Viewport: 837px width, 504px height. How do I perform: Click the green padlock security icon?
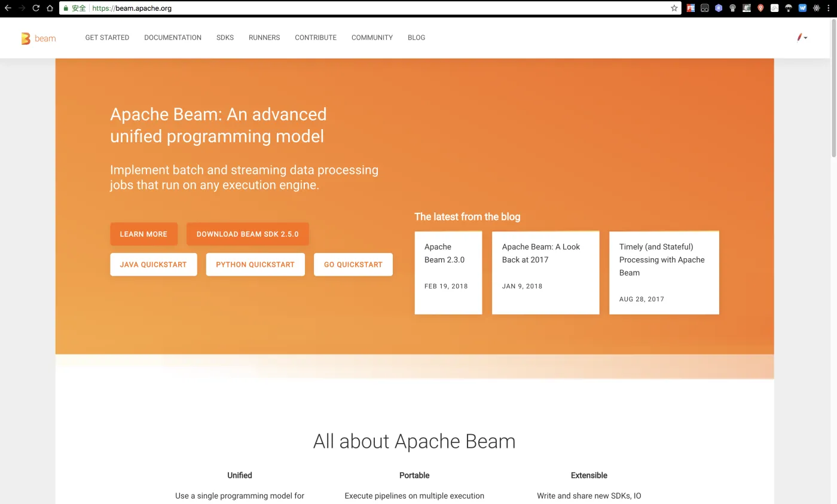point(66,8)
